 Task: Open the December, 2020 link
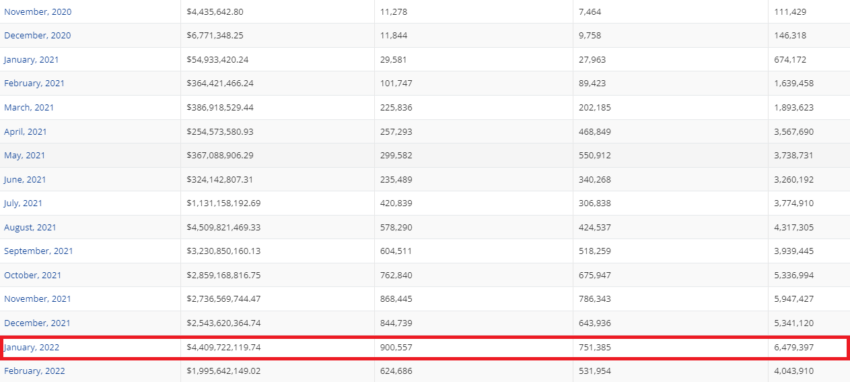coord(37,35)
